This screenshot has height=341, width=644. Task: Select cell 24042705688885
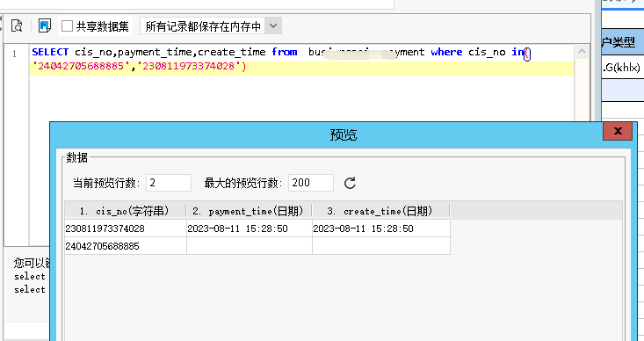(126, 246)
